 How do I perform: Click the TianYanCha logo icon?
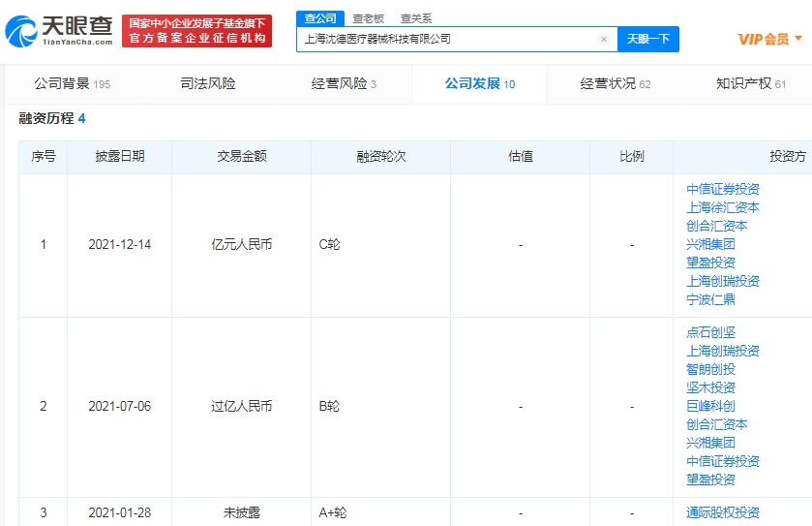[x=21, y=31]
